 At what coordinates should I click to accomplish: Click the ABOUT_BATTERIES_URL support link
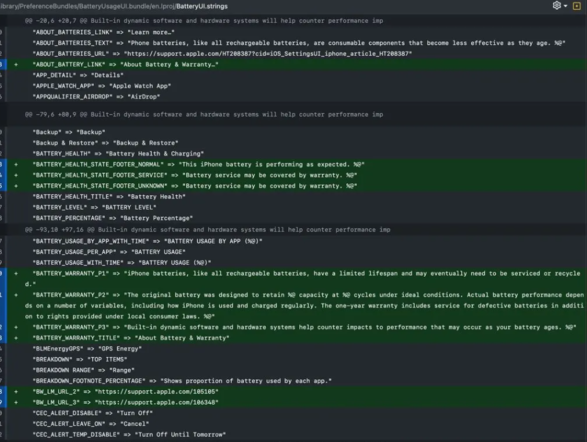pyautogui.click(x=268, y=54)
